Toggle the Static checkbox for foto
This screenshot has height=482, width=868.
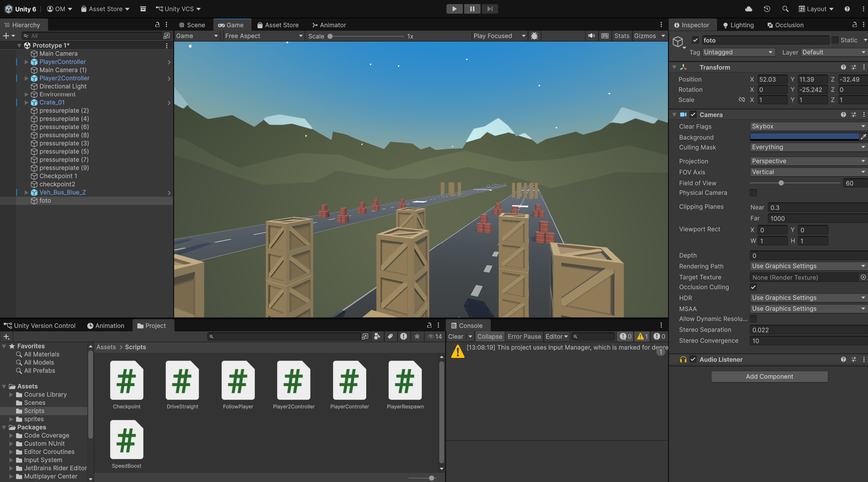pyautogui.click(x=835, y=40)
